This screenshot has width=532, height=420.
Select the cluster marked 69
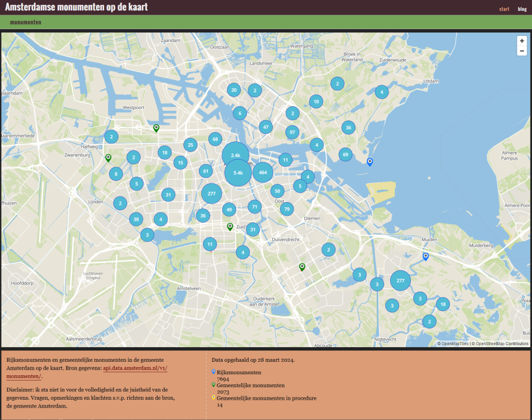[x=345, y=154]
